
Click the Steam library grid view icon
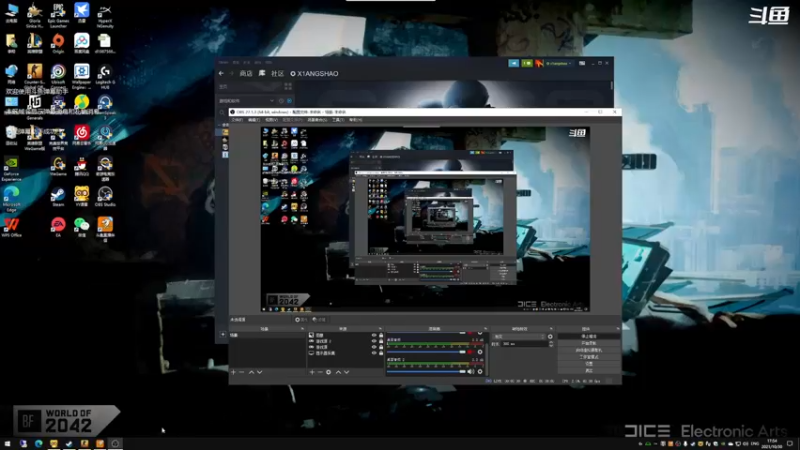pos(288,87)
